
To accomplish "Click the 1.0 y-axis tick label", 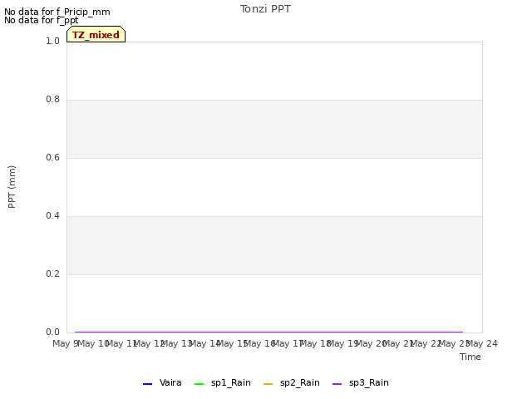I will pos(52,41).
